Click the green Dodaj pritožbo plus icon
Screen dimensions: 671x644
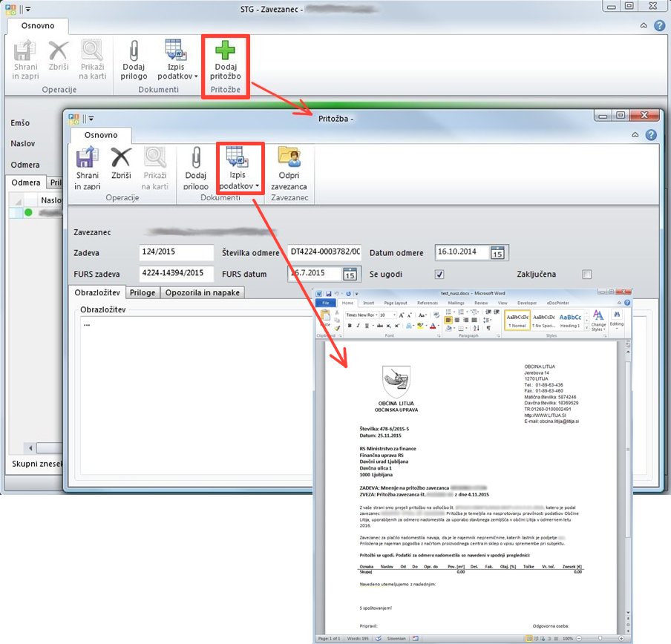click(x=224, y=52)
